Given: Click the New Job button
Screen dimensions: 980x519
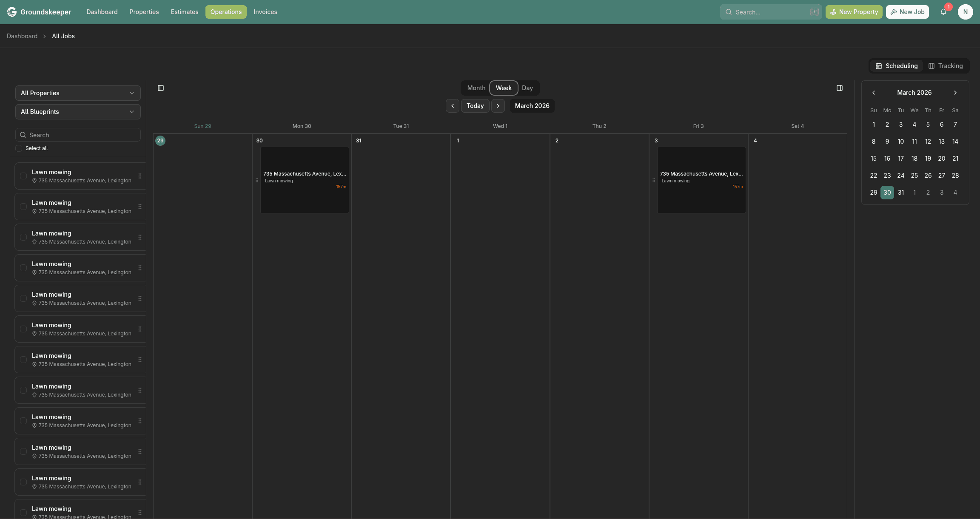Looking at the screenshot, I should 907,11.
